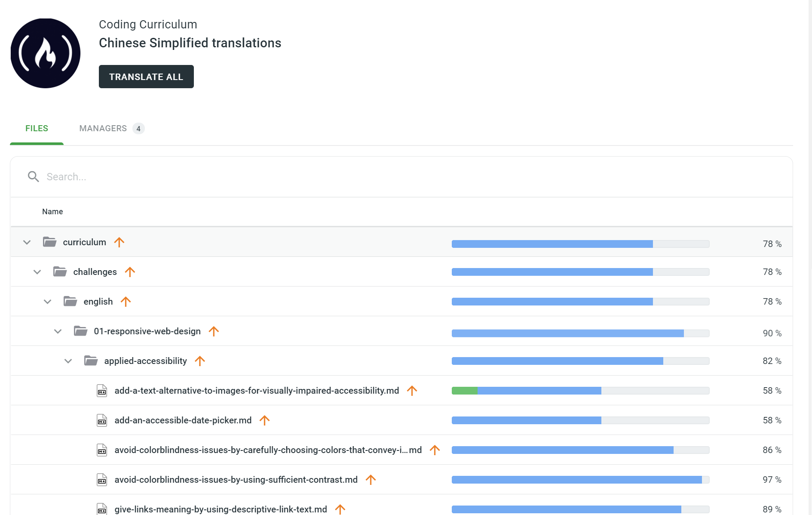
Task: Click the freeCodeCamp flame logo
Action: click(x=46, y=53)
